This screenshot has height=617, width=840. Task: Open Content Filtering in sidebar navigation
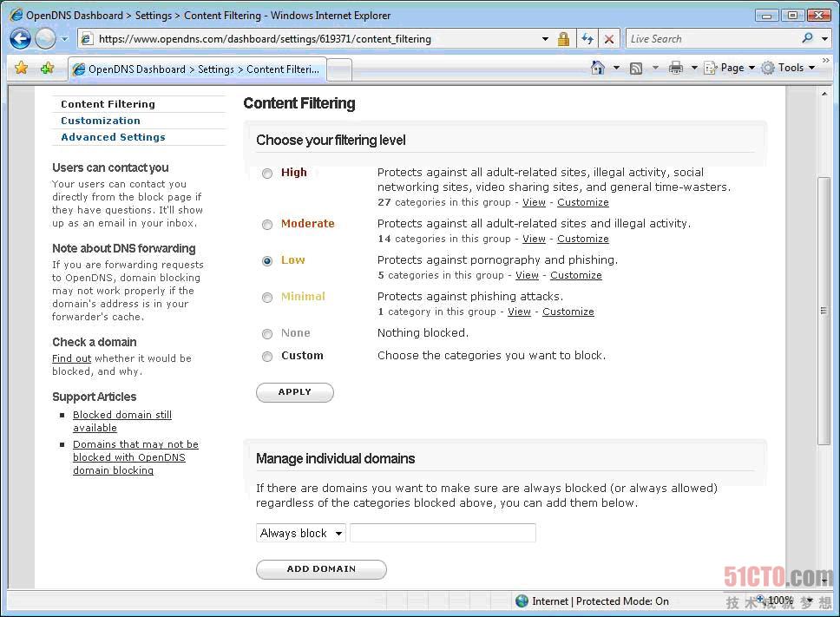coord(108,104)
